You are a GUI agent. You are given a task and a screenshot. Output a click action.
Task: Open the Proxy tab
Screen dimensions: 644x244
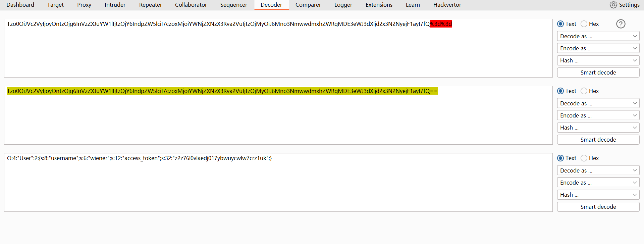pos(84,5)
